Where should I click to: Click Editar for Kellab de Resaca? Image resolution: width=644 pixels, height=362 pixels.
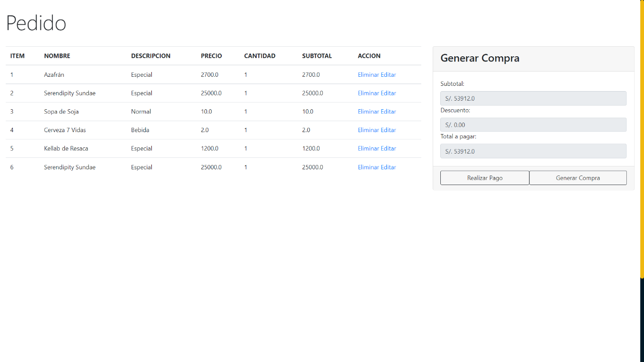(x=388, y=148)
